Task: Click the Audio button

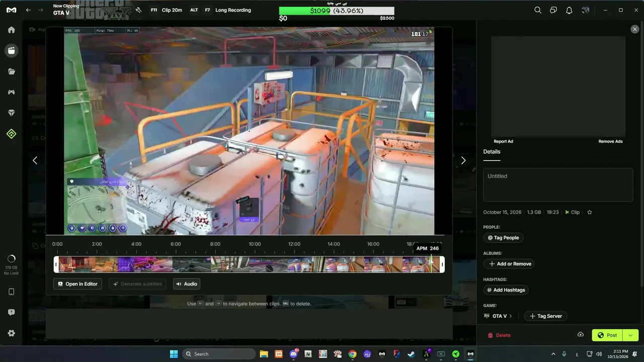Action: coord(186,284)
